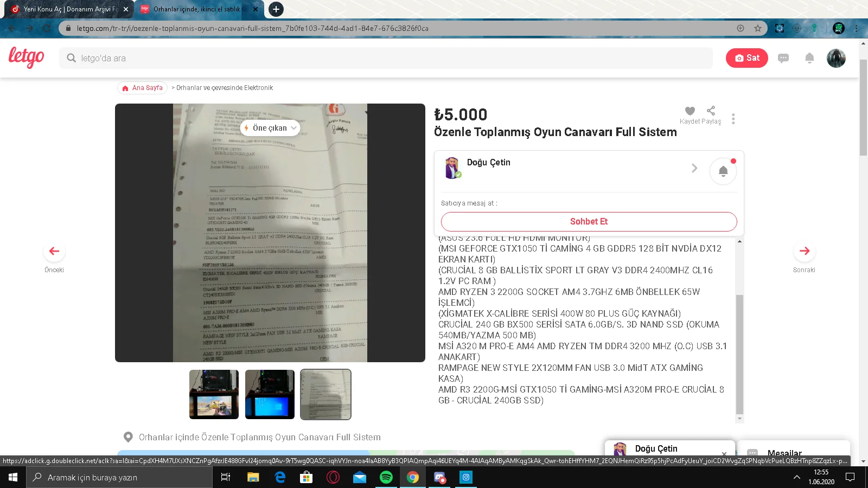The image size is (868, 488).
Task: Open the letgo user profile avatar
Action: pos(836,58)
